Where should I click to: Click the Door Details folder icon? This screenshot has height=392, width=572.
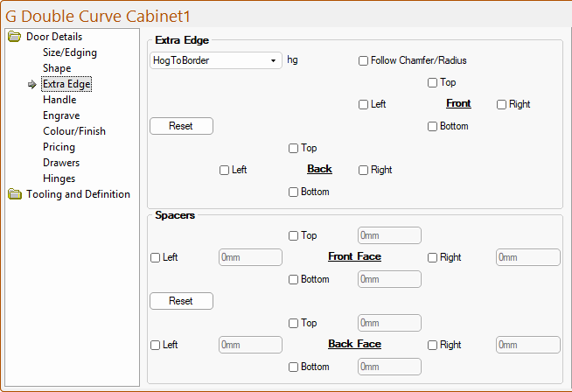coord(14,37)
